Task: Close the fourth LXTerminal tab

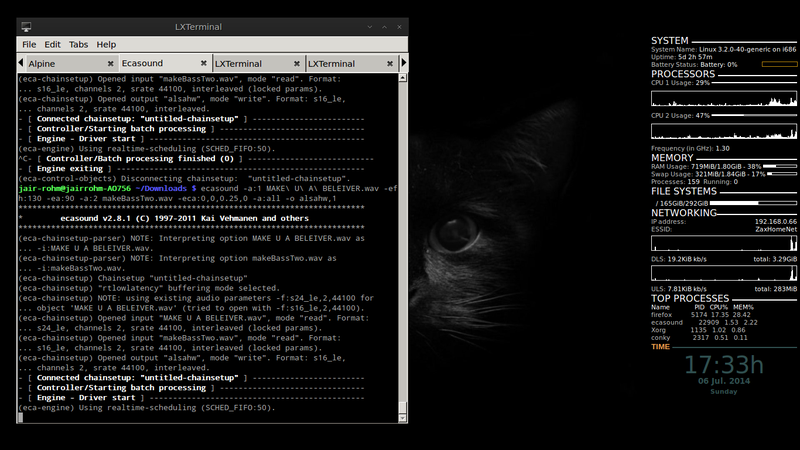Action: pyautogui.click(x=390, y=64)
